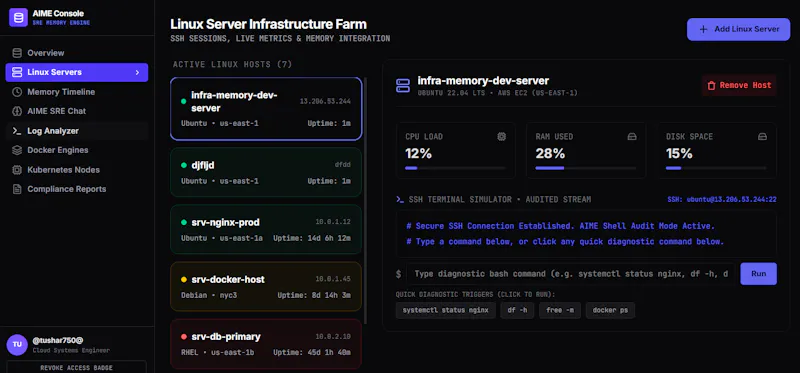Image resolution: width=800 pixels, height=373 pixels.
Task: Click green status dot on srv-nginx-prod
Action: (x=184, y=222)
